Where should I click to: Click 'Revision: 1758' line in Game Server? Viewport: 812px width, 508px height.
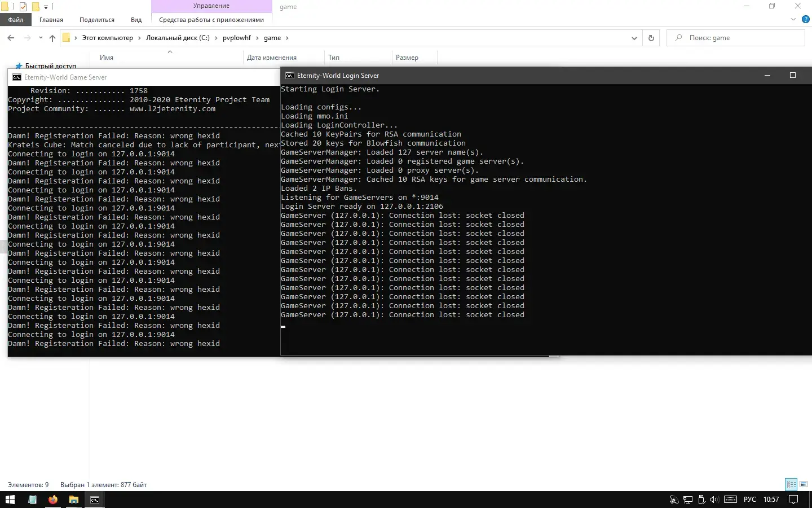tap(89, 91)
